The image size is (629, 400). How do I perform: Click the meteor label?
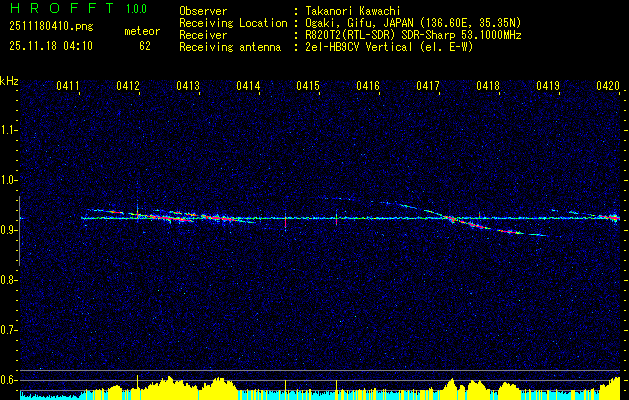[142, 31]
